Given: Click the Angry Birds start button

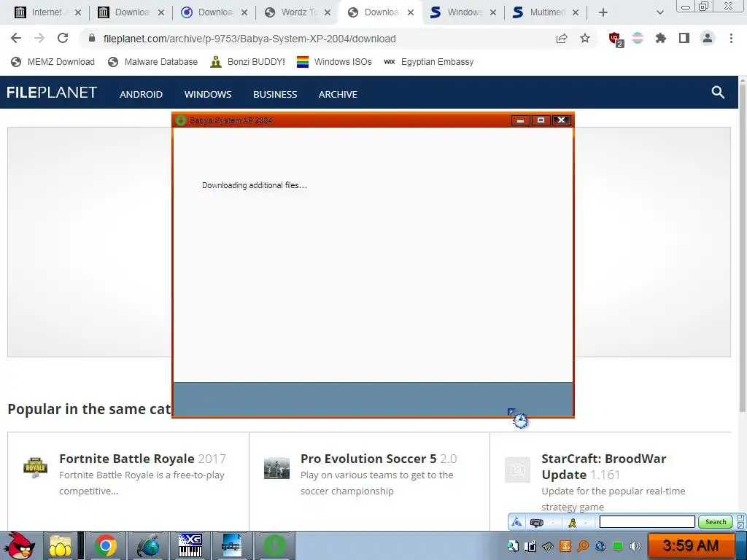Looking at the screenshot, I should [19, 545].
